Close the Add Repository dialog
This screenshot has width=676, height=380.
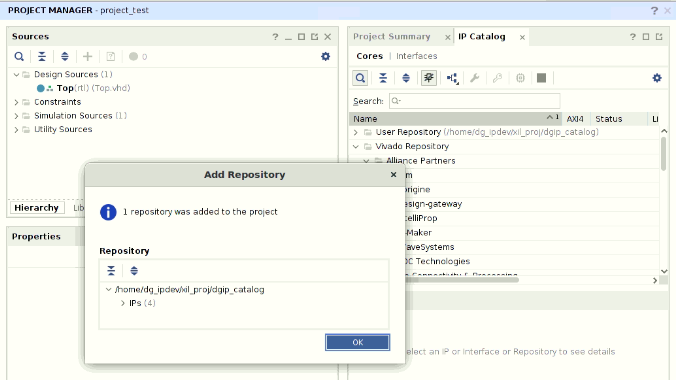(x=393, y=175)
